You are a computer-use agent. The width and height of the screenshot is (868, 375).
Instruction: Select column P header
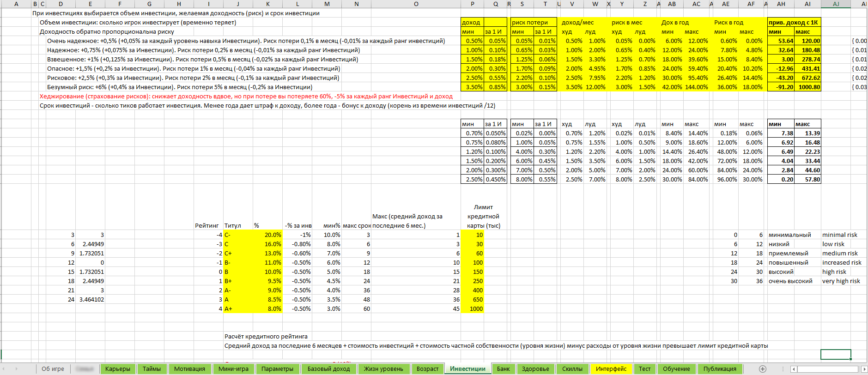point(472,4)
